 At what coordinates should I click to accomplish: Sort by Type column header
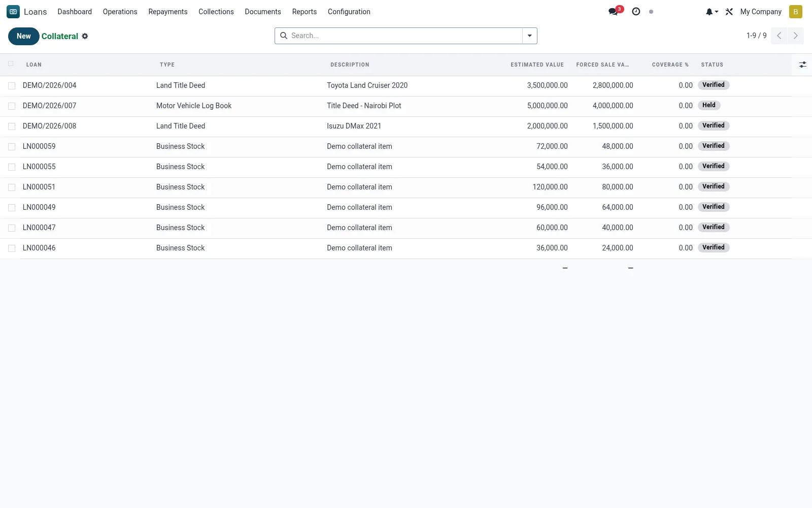click(167, 65)
